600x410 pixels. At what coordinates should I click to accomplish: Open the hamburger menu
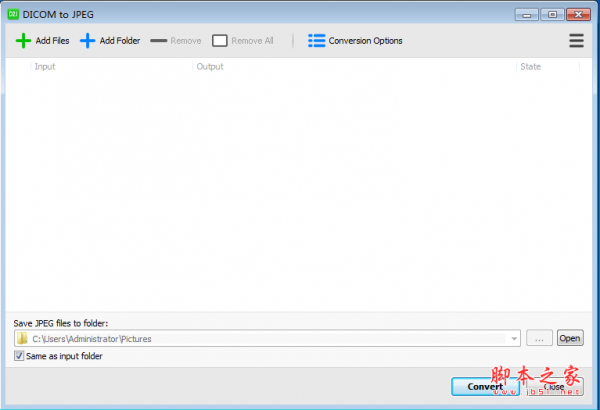[576, 41]
